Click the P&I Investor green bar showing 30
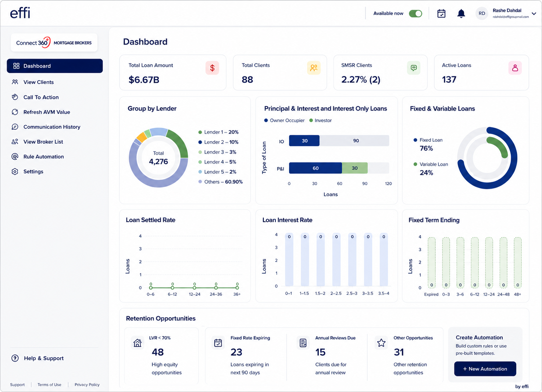 click(x=355, y=168)
